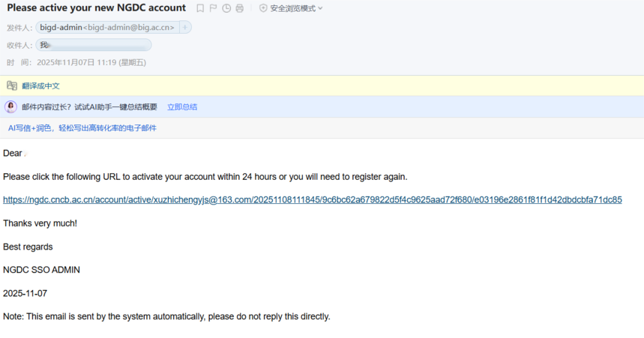Click the clock reminder icon
This screenshot has width=644, height=338.
[x=226, y=8]
